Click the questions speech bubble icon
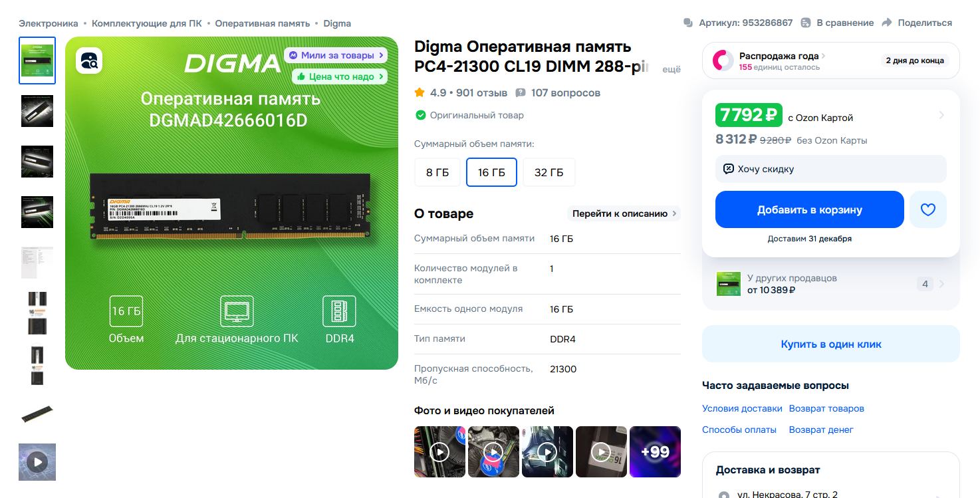This screenshot has width=980, height=498. (521, 92)
